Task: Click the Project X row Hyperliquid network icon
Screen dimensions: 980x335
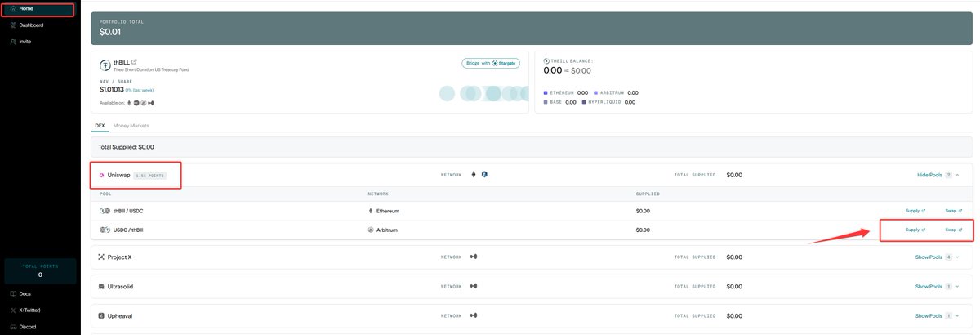Action: click(x=474, y=257)
